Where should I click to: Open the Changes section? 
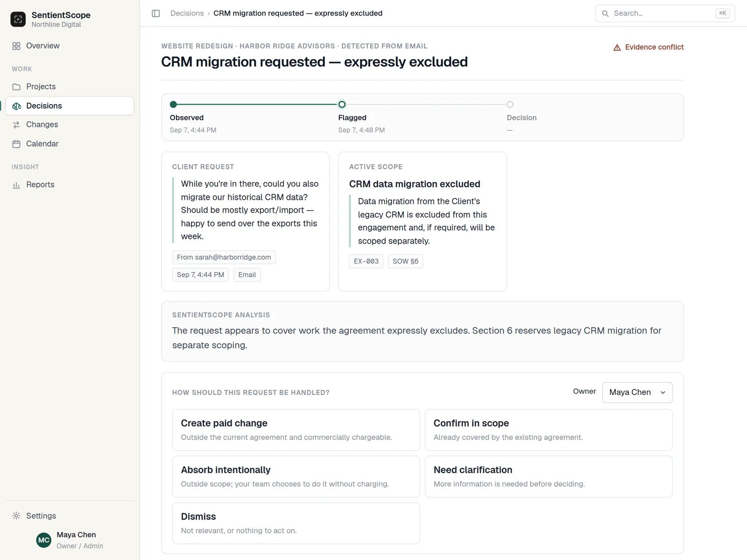(x=70, y=125)
